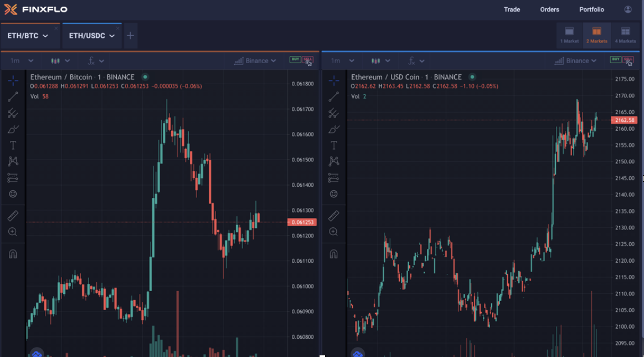The height and width of the screenshot is (357, 644).
Task: Click the FinxFlo logo
Action: (36, 9)
